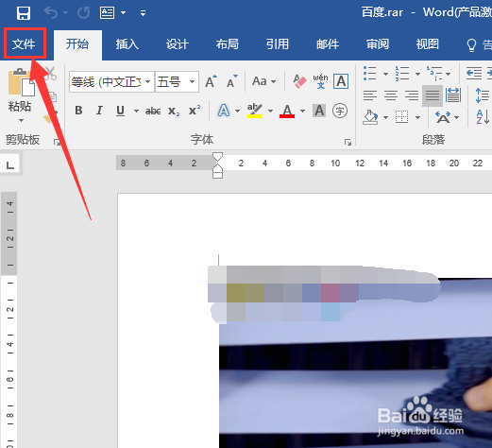Screen dimensions: 492x448
Task: Open the Aa Change Case dropdown
Action: click(263, 81)
